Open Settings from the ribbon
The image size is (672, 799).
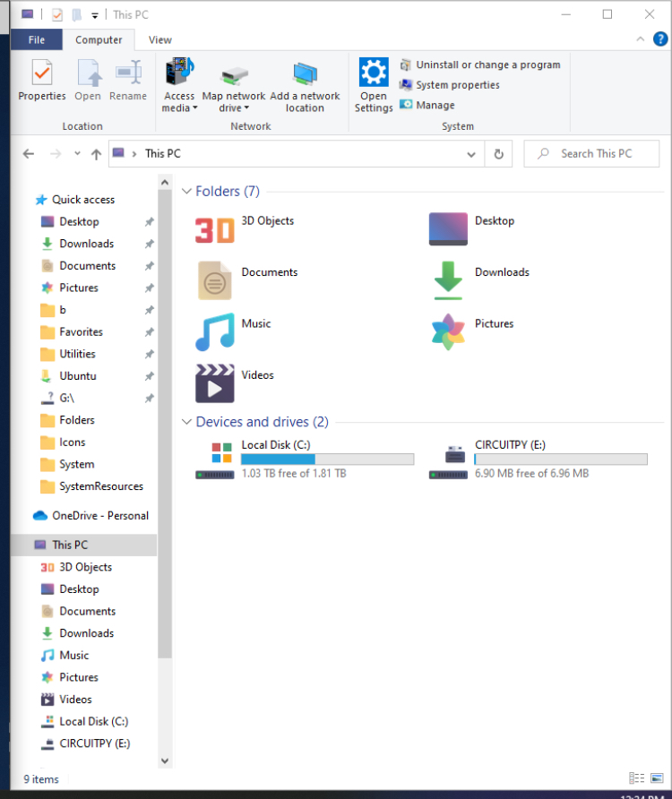[374, 85]
